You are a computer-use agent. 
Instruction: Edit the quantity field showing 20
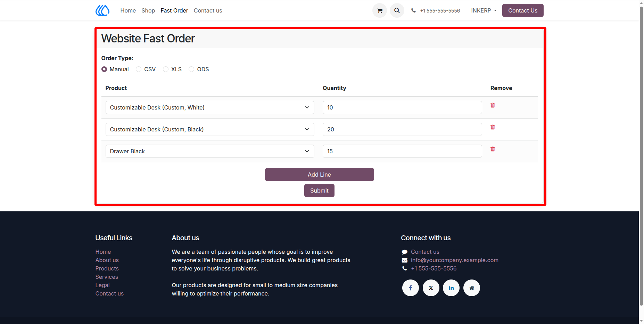pyautogui.click(x=402, y=129)
